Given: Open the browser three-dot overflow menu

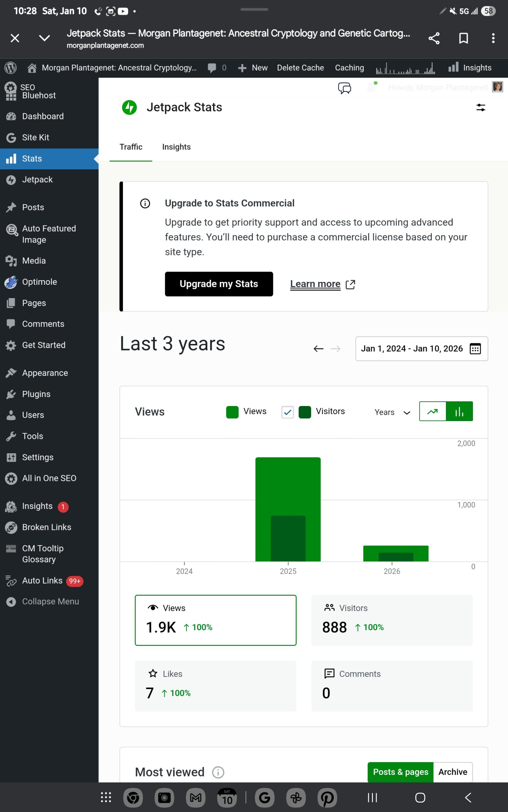Looking at the screenshot, I should 493,38.
